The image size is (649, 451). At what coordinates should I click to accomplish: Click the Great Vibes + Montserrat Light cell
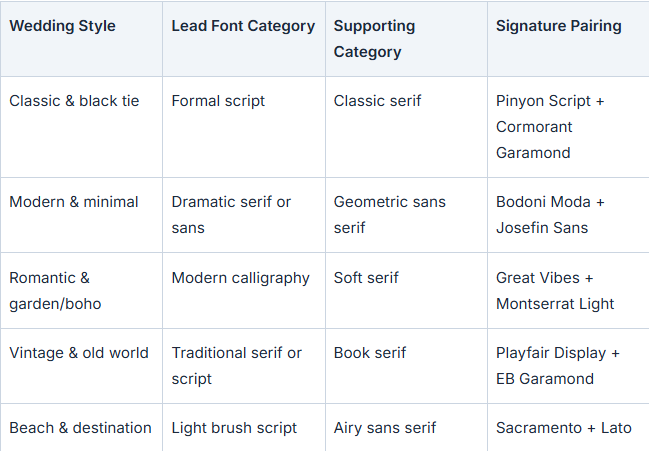[x=568, y=290]
